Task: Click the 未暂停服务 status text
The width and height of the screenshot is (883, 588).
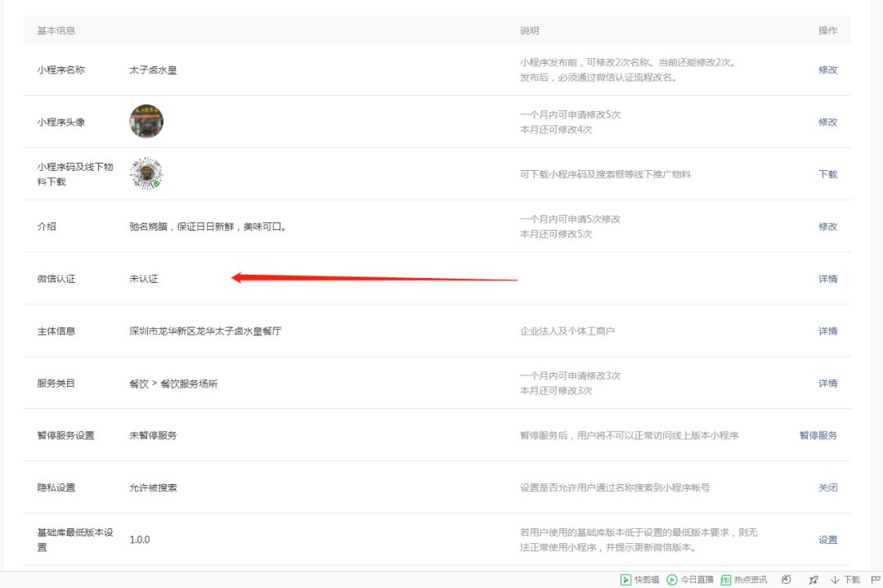Action: click(153, 435)
